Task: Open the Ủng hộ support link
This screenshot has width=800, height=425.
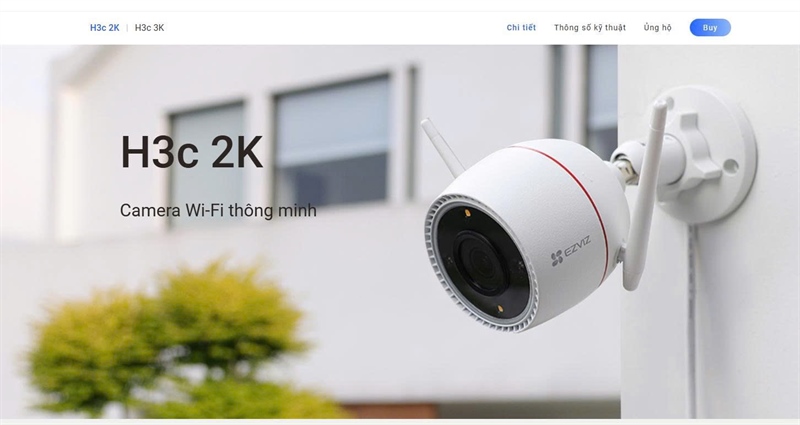Action: (x=657, y=28)
